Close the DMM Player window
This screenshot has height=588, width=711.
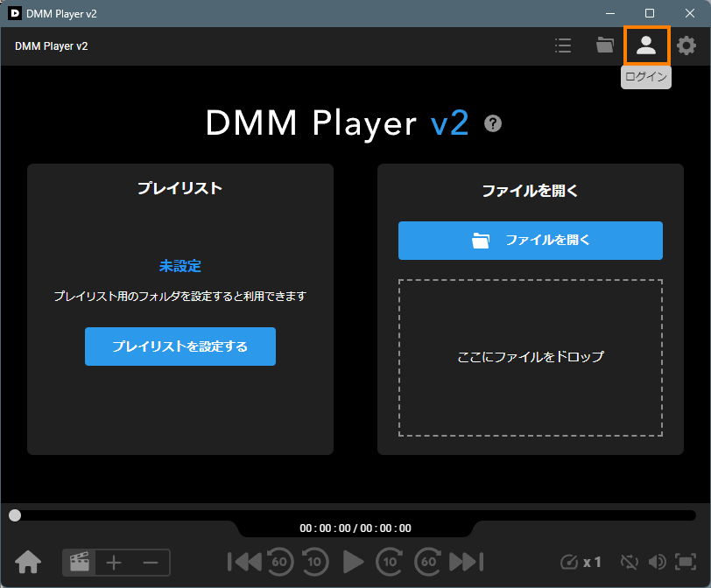tap(690, 14)
